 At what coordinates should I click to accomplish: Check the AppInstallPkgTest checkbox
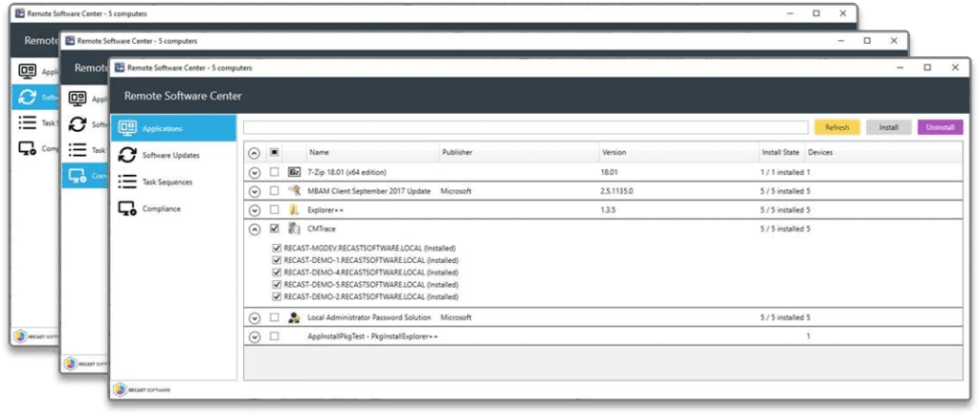tap(274, 336)
